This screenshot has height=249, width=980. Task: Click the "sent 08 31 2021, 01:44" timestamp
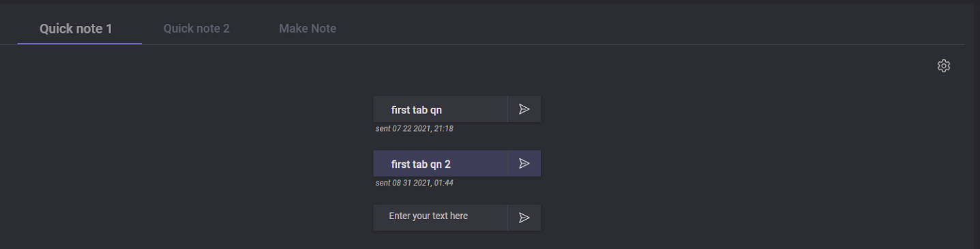[414, 183]
